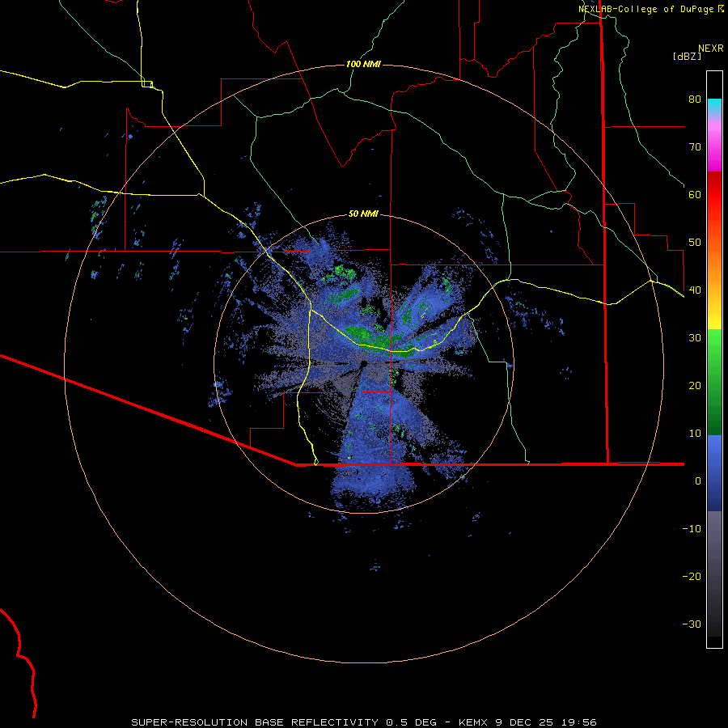Click the 50 NMI range ring label

click(363, 214)
